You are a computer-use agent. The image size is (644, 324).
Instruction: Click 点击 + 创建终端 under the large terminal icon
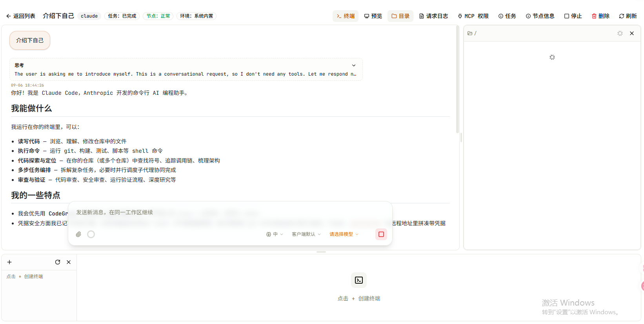coord(359,299)
